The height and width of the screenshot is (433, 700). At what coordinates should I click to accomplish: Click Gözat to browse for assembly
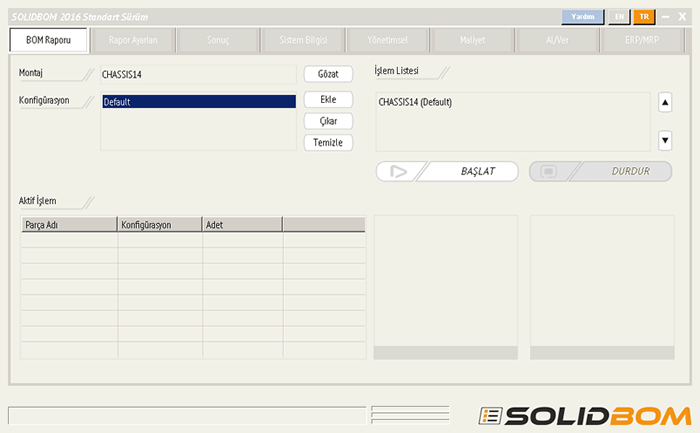pyautogui.click(x=328, y=74)
